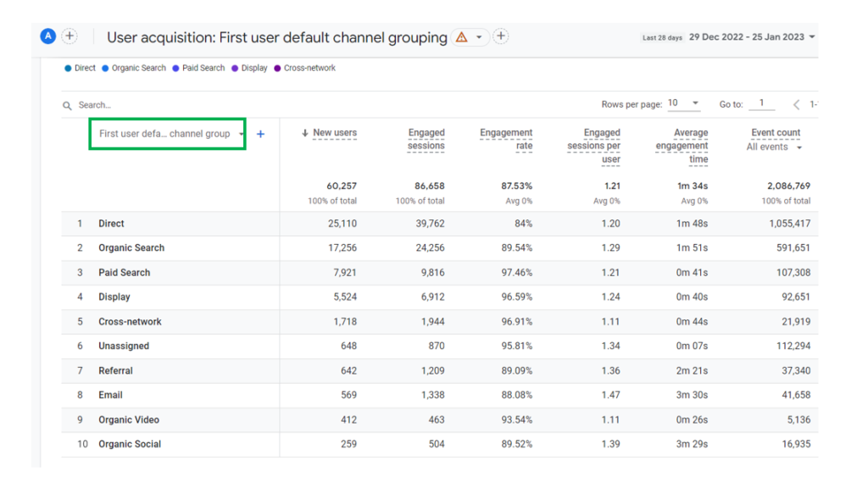
Task: Add a comparison with the plus icon beside A
Action: tap(70, 36)
